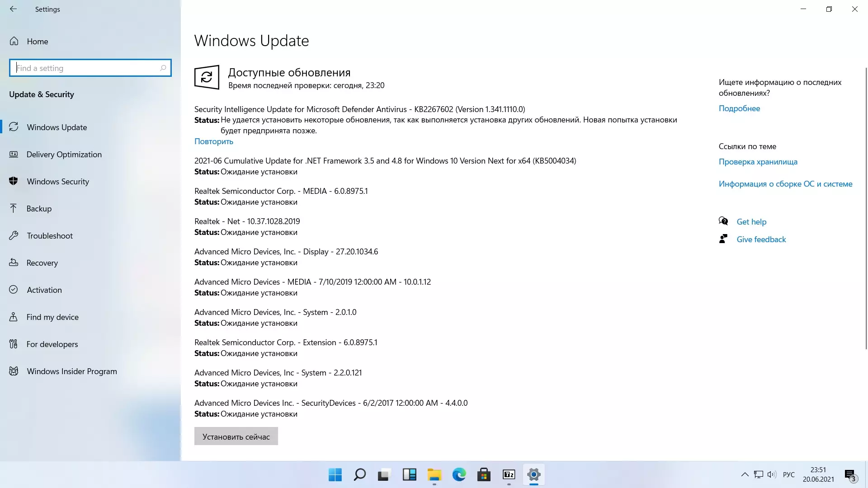Open 7-Zip from the taskbar
Image resolution: width=868 pixels, height=488 pixels.
pos(509,475)
